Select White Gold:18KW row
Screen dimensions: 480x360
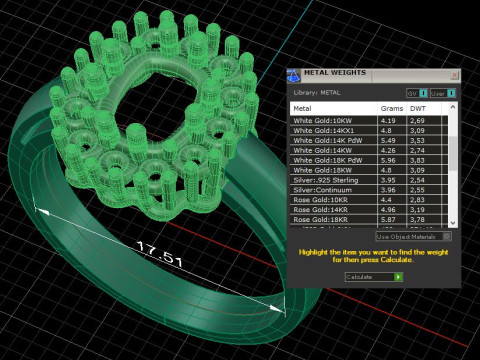[x=369, y=170]
